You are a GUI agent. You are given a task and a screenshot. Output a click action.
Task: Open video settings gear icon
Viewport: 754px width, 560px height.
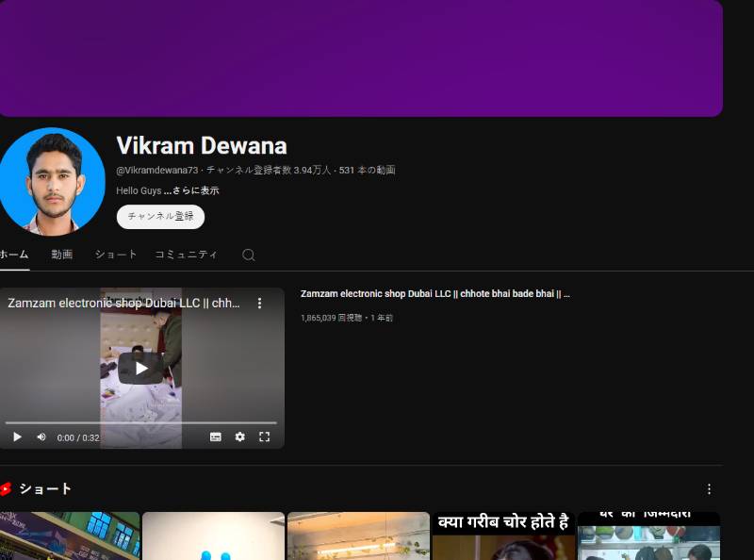[x=240, y=436]
